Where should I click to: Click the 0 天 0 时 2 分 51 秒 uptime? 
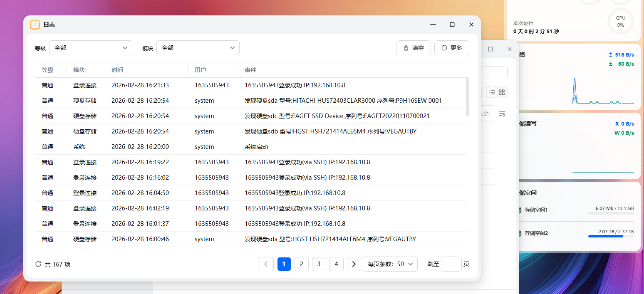click(x=536, y=31)
